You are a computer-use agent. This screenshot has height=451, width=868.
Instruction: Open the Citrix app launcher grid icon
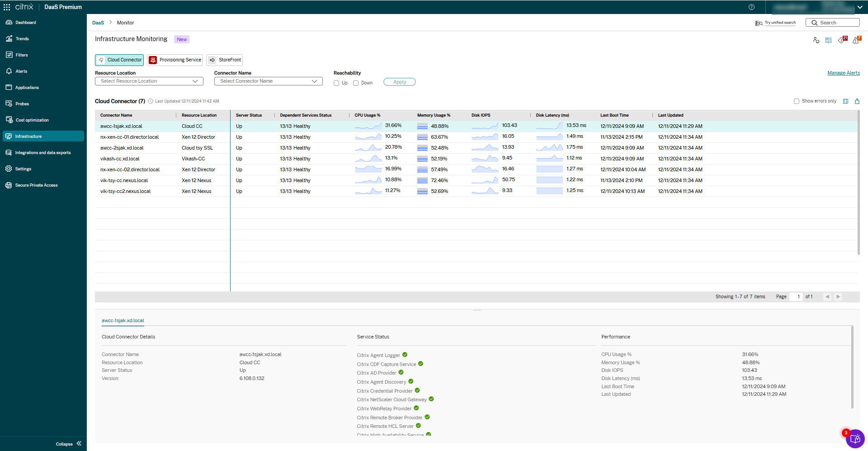(7, 7)
